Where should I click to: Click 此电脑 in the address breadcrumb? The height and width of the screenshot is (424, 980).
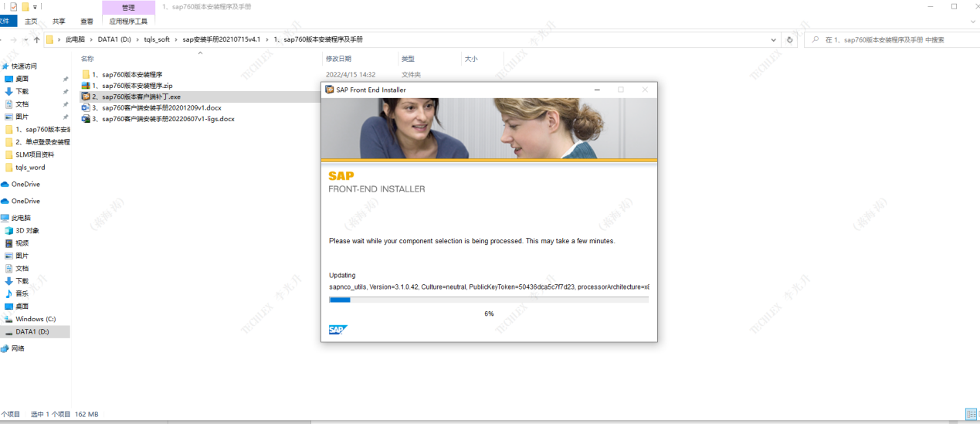pos(75,39)
